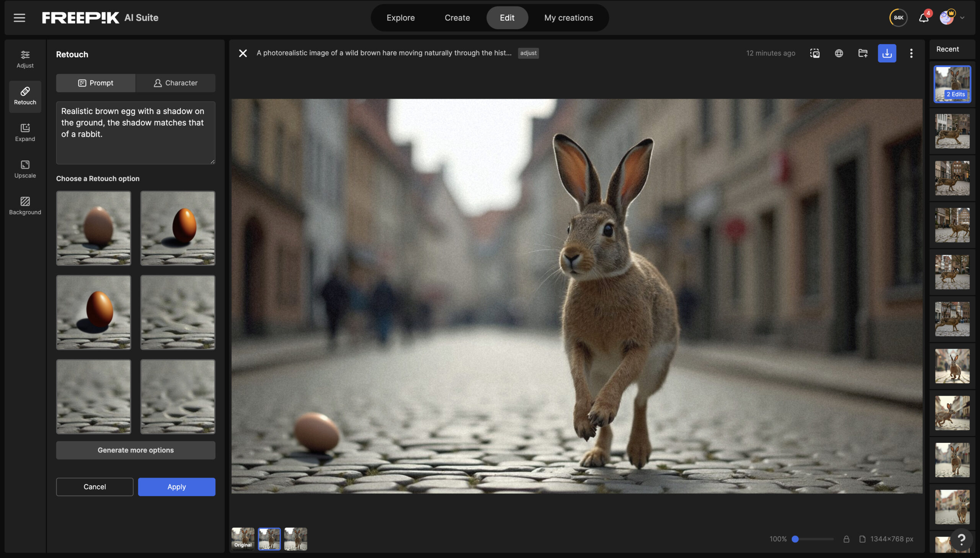The width and height of the screenshot is (980, 558).
Task: Click the 100% zoom slider
Action: point(795,539)
